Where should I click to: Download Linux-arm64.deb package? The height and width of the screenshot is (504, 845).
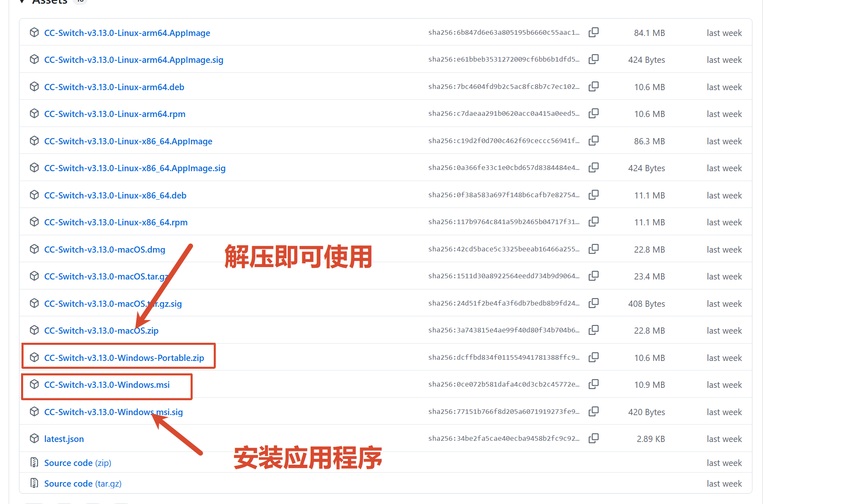point(114,87)
